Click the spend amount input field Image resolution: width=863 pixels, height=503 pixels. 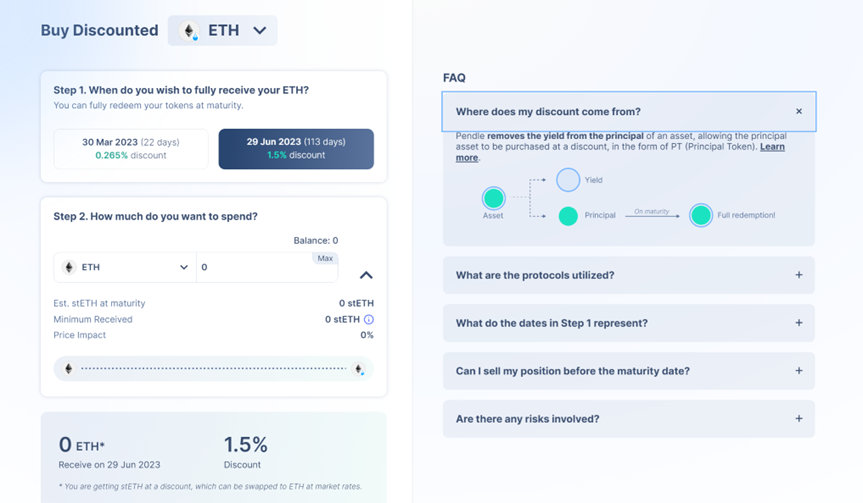pos(267,267)
